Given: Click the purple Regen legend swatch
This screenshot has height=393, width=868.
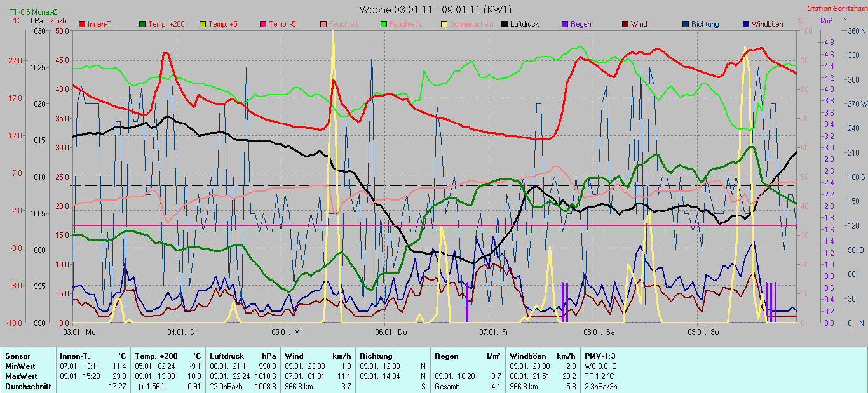Looking at the screenshot, I should click(x=564, y=24).
